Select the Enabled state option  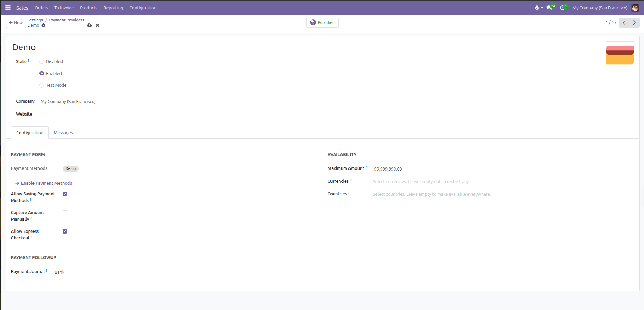(x=41, y=73)
